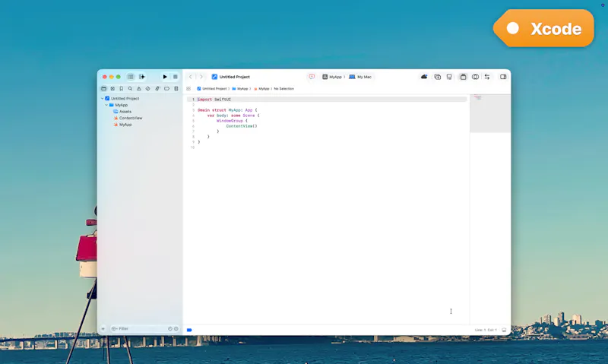Toggle source-control status filter icon

pos(176,329)
